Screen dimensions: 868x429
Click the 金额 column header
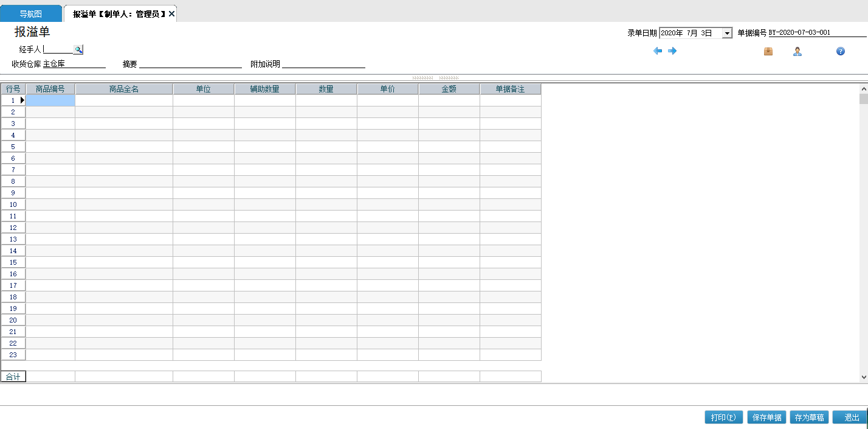tap(449, 89)
